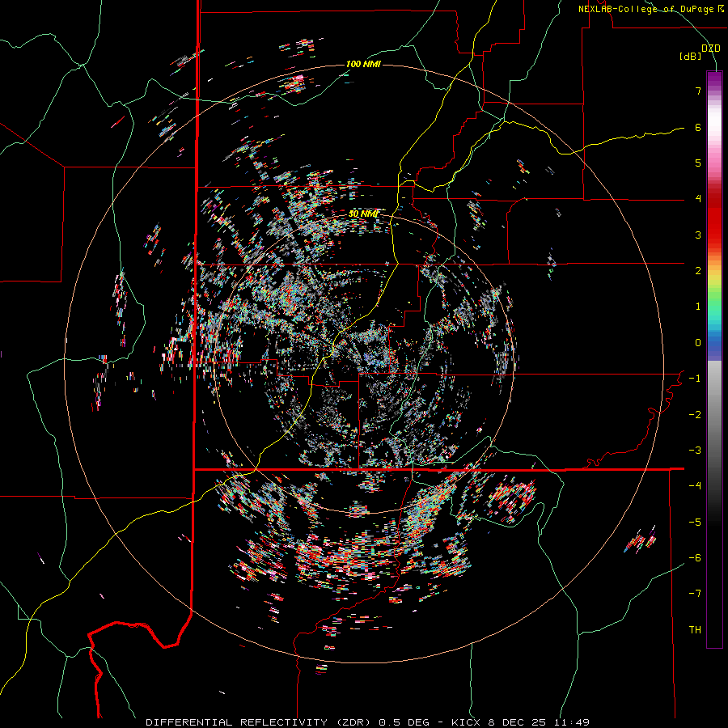728x728 pixels.
Task: Click the ZDR color scale bar
Action: 714,359
